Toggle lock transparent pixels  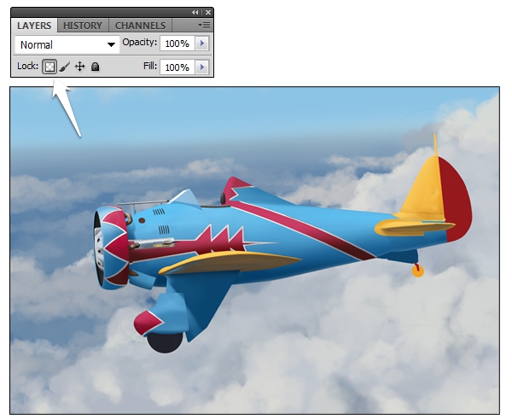[49, 67]
